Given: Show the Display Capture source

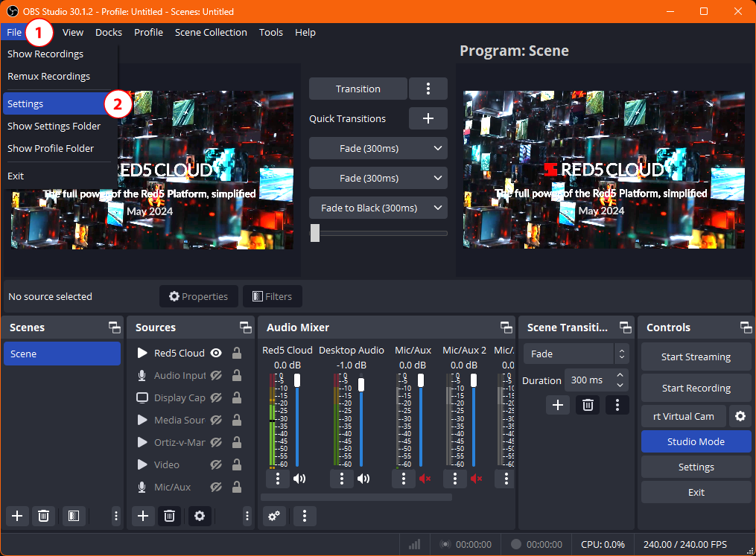Looking at the screenshot, I should pos(216,397).
